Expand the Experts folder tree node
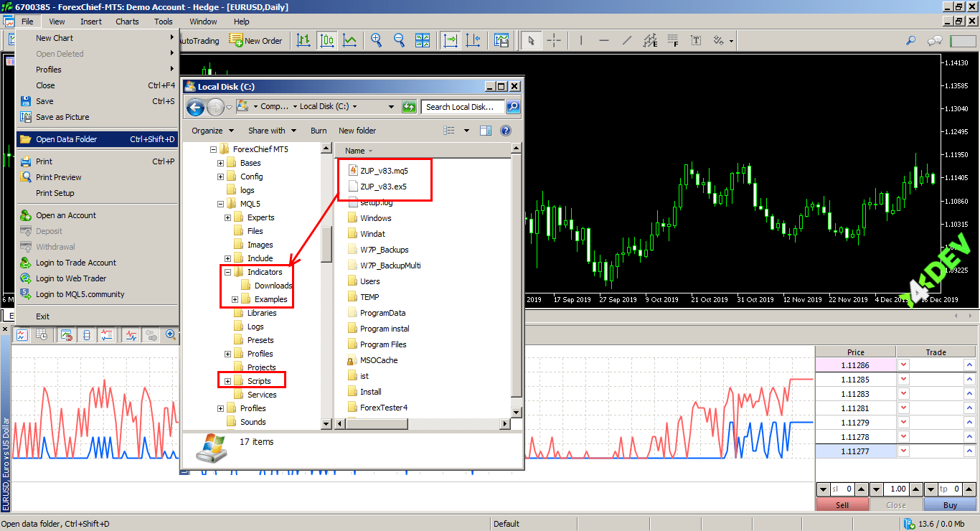Image resolution: width=980 pixels, height=531 pixels. 228,217
